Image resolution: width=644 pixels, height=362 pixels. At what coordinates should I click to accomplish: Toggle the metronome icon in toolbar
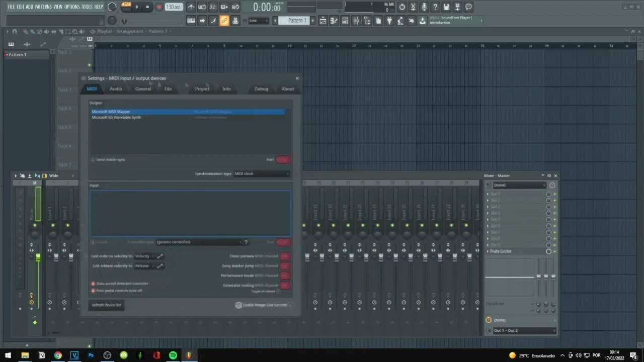[191, 7]
